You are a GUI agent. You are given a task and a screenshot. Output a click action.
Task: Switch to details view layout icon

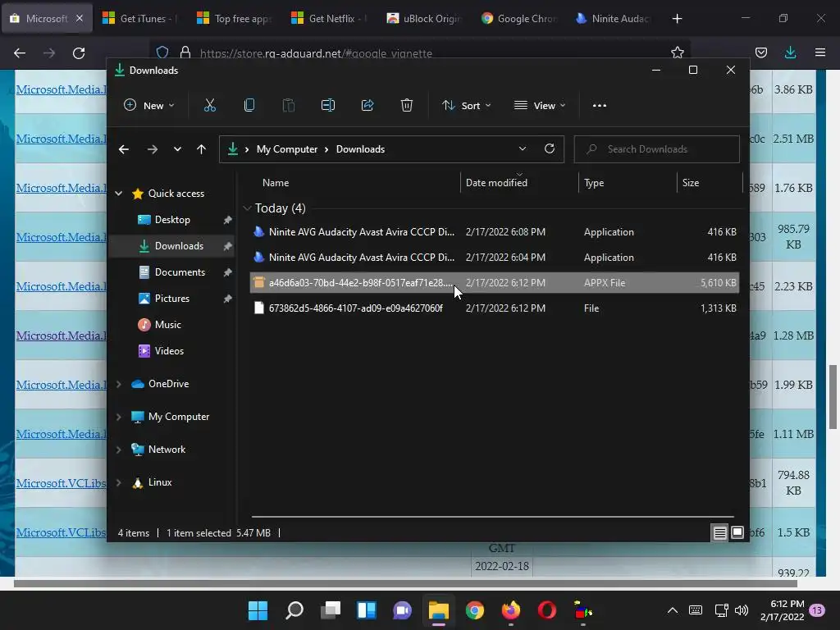(x=719, y=532)
